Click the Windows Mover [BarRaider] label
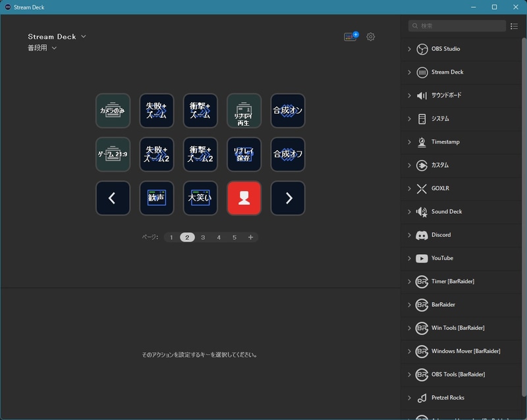The height and width of the screenshot is (420, 527). 466,351
